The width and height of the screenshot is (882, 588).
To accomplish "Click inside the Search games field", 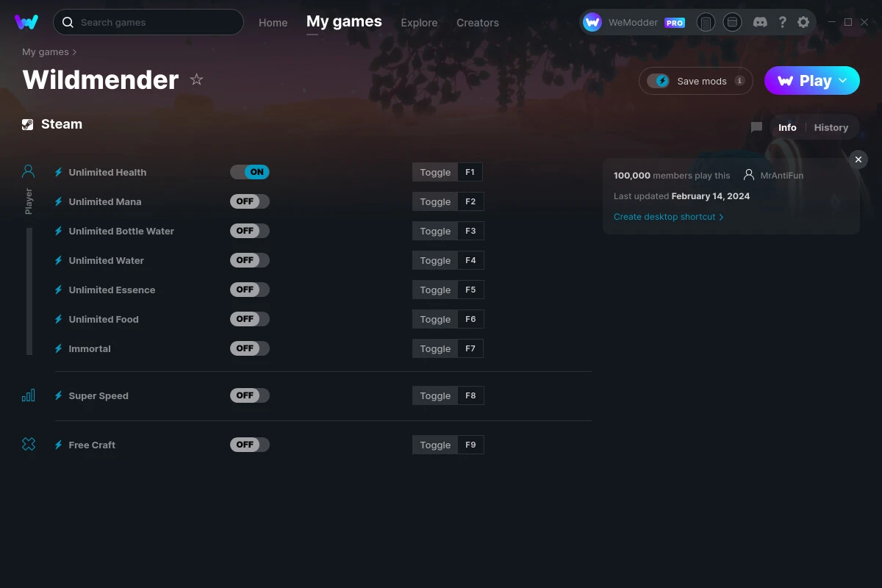I will 147,22.
